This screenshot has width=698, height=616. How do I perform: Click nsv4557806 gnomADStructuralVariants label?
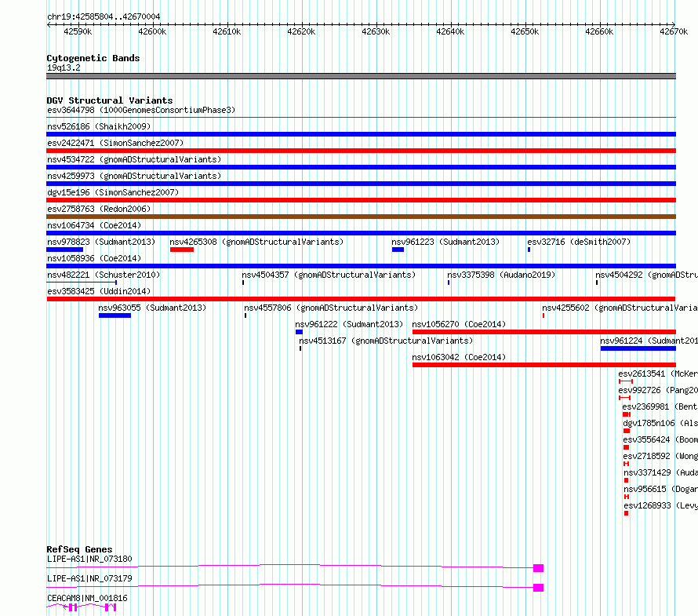(x=331, y=308)
